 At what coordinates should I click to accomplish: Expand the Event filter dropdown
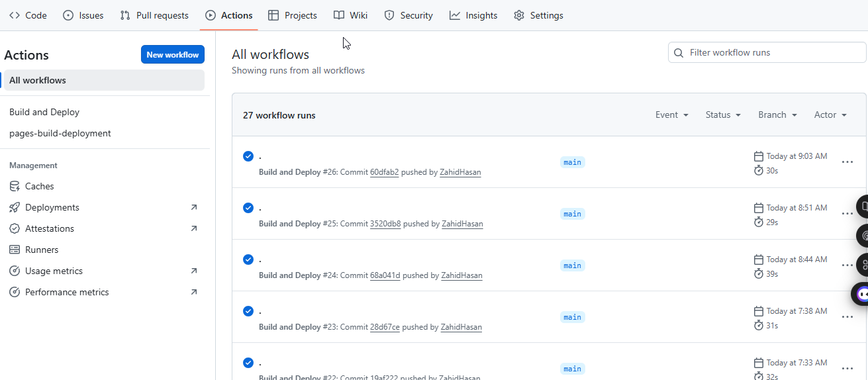[x=672, y=115]
